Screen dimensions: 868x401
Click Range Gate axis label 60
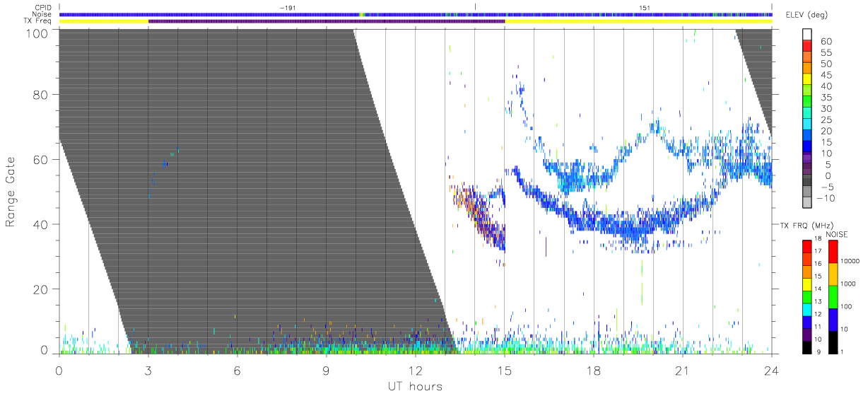click(41, 159)
